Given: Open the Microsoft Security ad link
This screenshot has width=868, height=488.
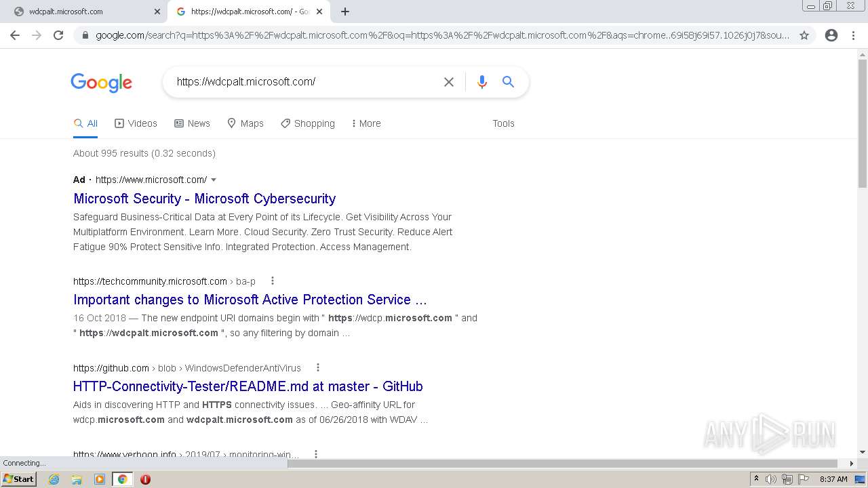Looking at the screenshot, I should pos(205,199).
